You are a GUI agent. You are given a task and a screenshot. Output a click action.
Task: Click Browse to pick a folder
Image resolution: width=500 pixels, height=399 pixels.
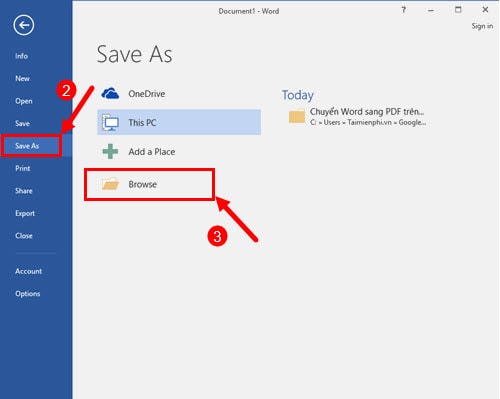[x=149, y=184]
